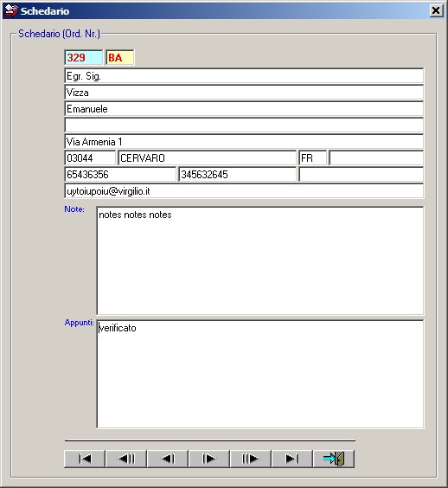Select the order number field showing 329
Image resolution: width=448 pixels, height=488 pixels.
tap(84, 58)
